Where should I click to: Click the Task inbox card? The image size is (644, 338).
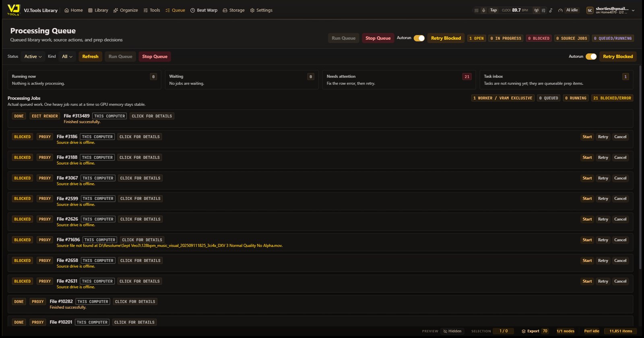(x=556, y=80)
